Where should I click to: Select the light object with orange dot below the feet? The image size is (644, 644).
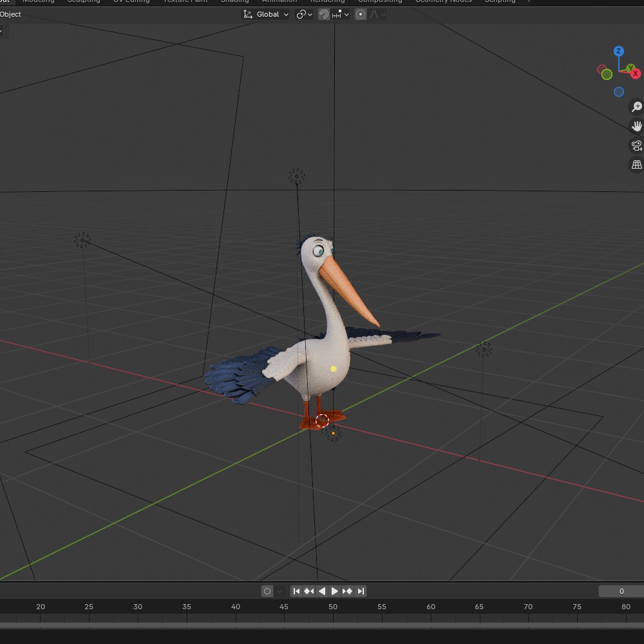click(x=333, y=433)
